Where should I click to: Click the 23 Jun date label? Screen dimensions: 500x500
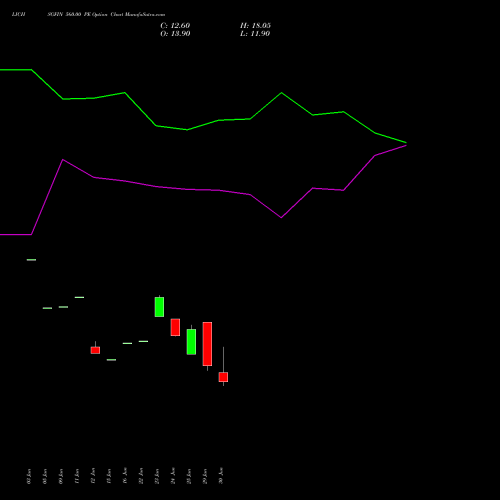(x=157, y=476)
